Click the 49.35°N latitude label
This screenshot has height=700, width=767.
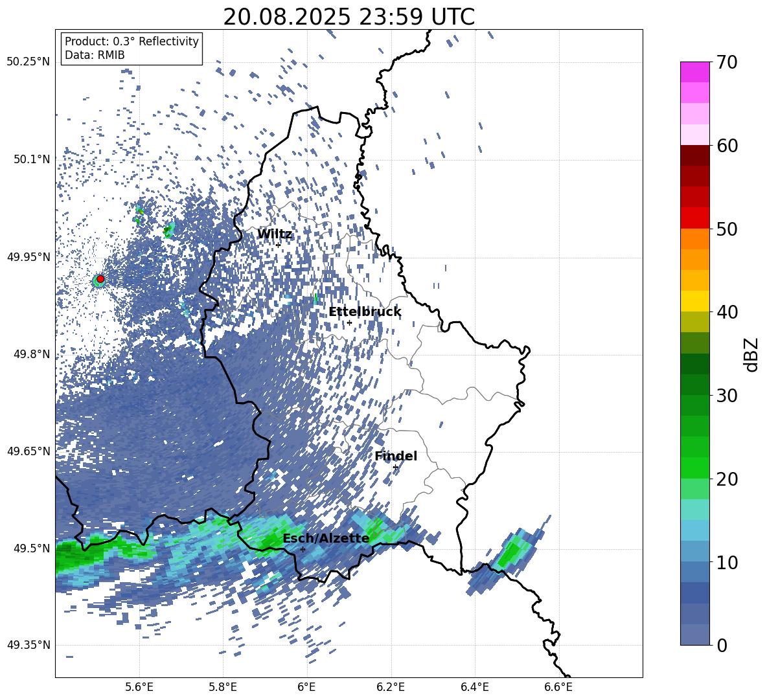pos(29,645)
